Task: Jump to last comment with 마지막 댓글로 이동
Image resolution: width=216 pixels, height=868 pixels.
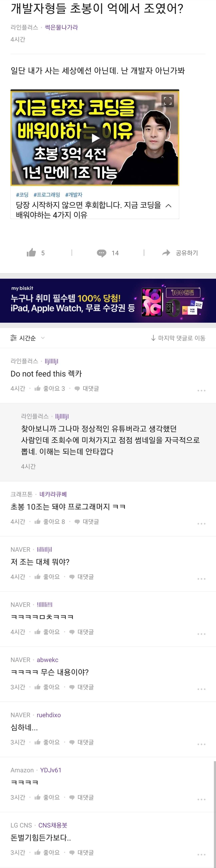Action: 178,338
